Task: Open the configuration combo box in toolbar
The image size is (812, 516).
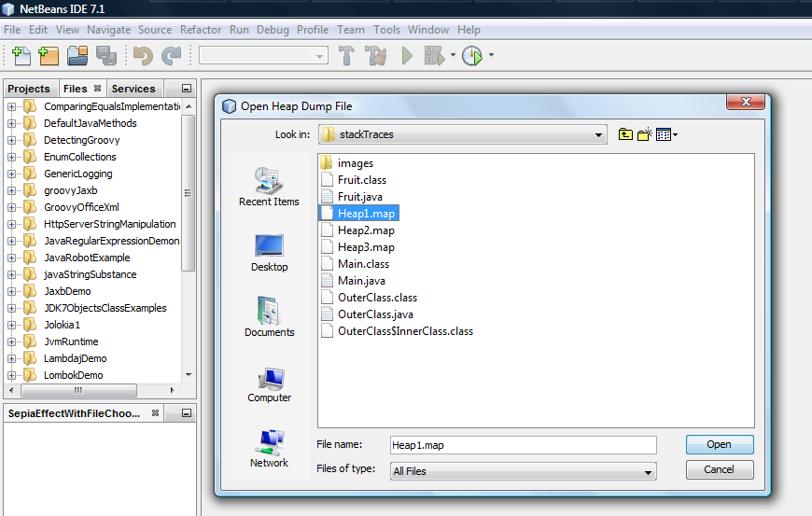Action: click(263, 55)
